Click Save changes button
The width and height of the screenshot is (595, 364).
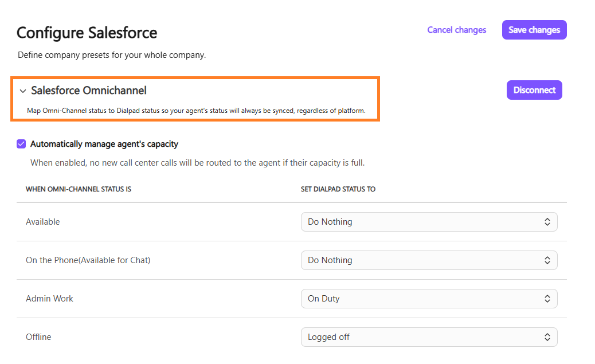click(534, 30)
